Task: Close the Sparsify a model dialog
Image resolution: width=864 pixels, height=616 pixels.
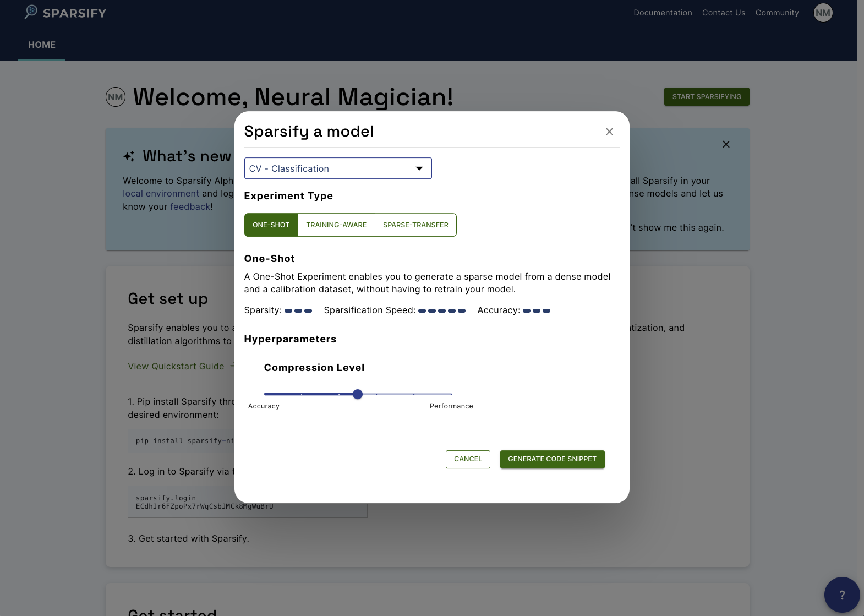Action: (609, 132)
